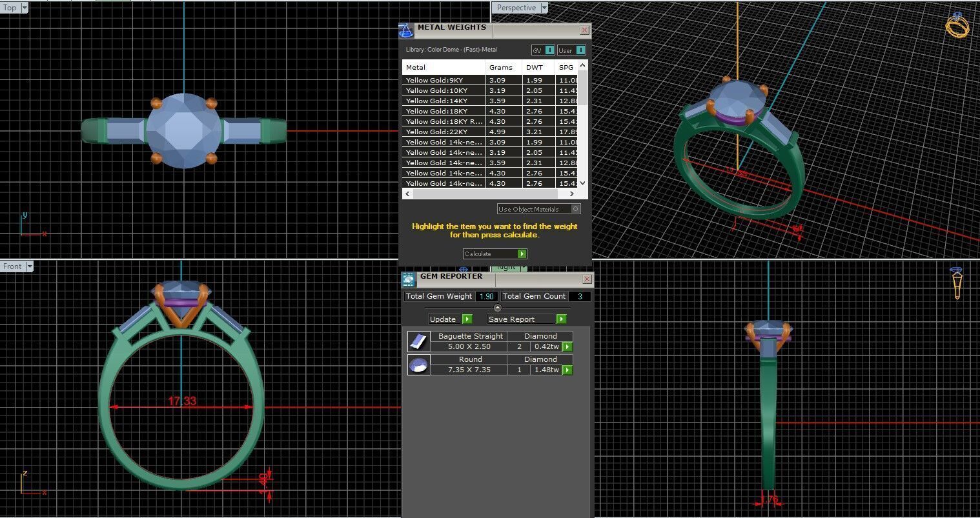The image size is (980, 518).
Task: Click the 0.42tw weight cell
Action: [547, 346]
